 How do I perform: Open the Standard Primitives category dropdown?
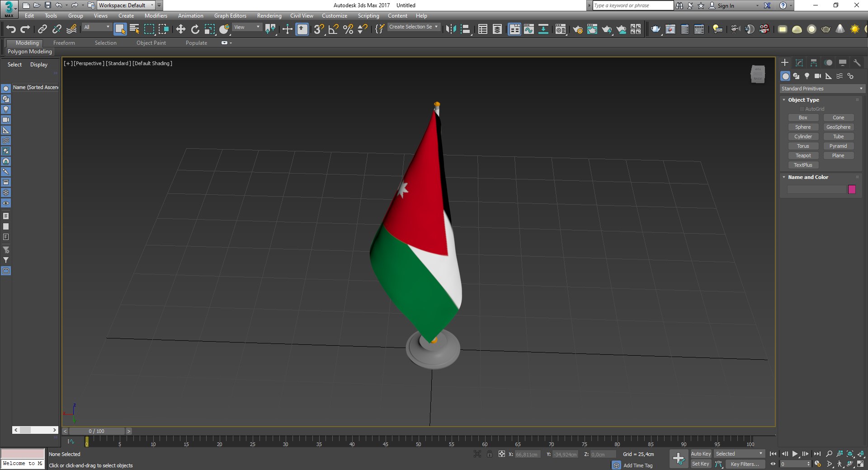pos(822,89)
